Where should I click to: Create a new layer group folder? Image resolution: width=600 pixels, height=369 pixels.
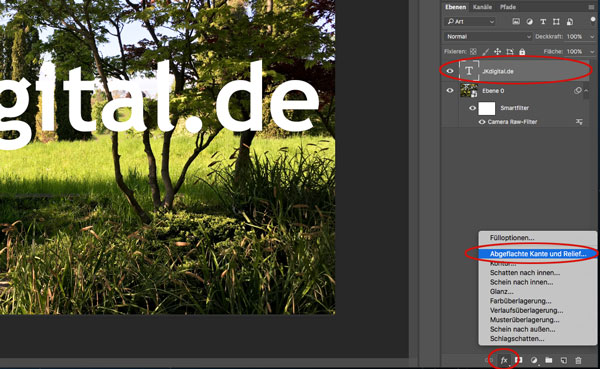click(549, 360)
